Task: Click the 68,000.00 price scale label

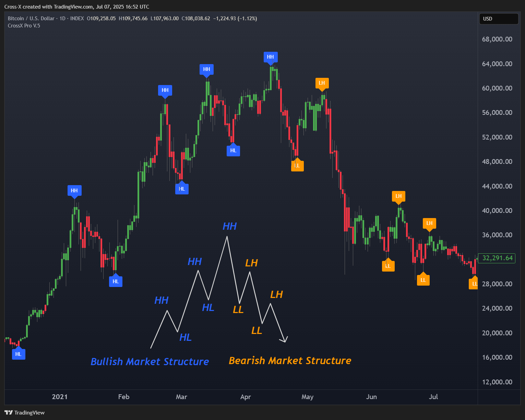Action: click(497, 39)
